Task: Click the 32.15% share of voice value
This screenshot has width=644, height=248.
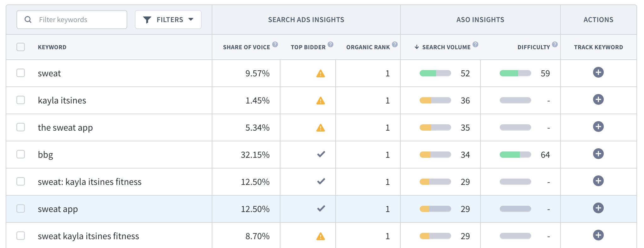Action: [255, 155]
